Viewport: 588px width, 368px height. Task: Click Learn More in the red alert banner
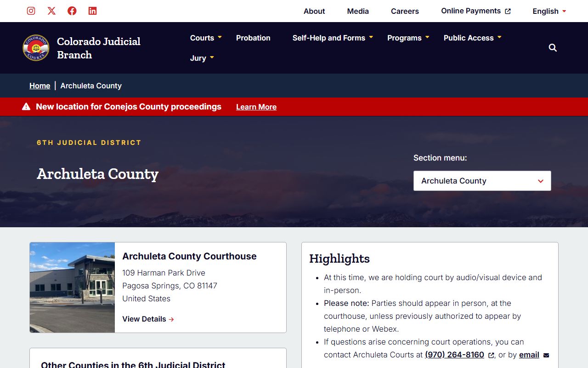256,107
